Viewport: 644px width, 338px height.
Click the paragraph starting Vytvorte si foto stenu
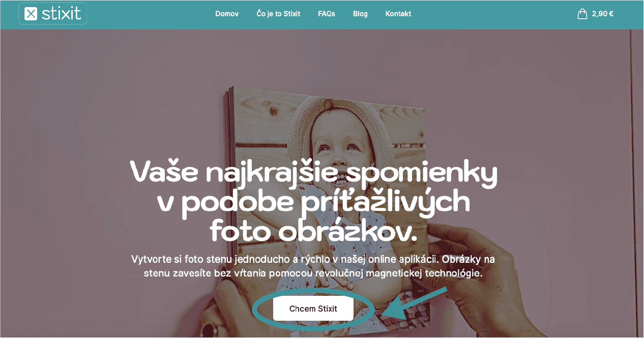[x=313, y=266]
